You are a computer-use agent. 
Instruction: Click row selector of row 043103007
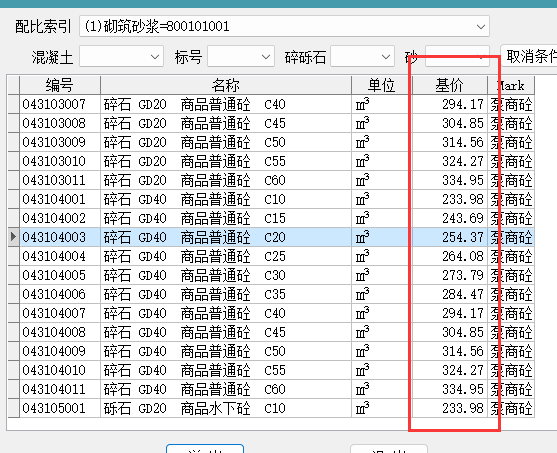click(x=13, y=104)
